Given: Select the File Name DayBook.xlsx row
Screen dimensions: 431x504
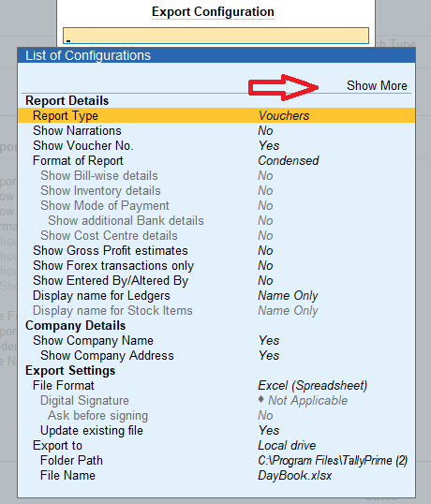Looking at the screenshot, I should click(x=216, y=475).
